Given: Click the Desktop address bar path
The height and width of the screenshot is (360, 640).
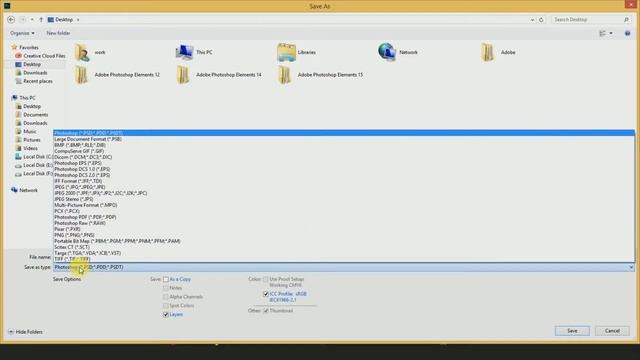Looking at the screenshot, I should [64, 20].
